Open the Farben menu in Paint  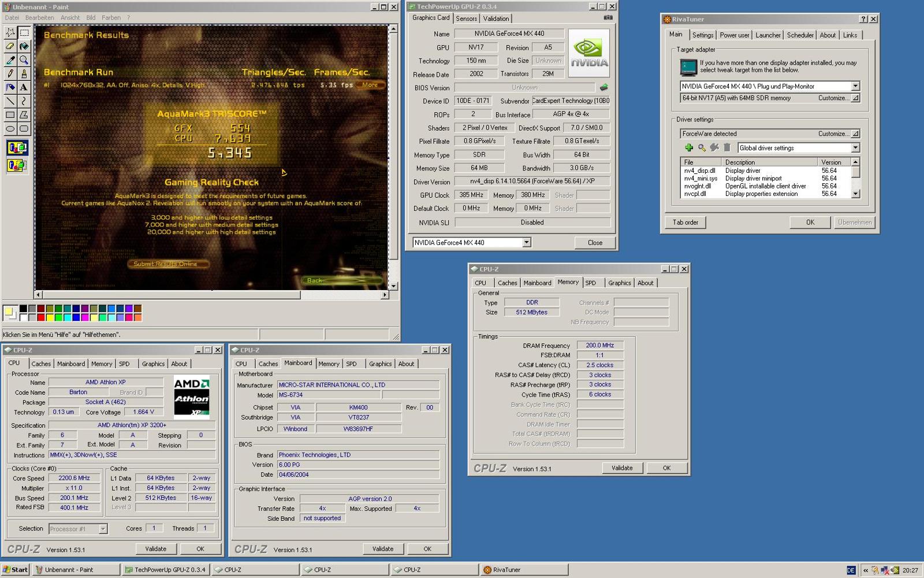pyautogui.click(x=111, y=17)
